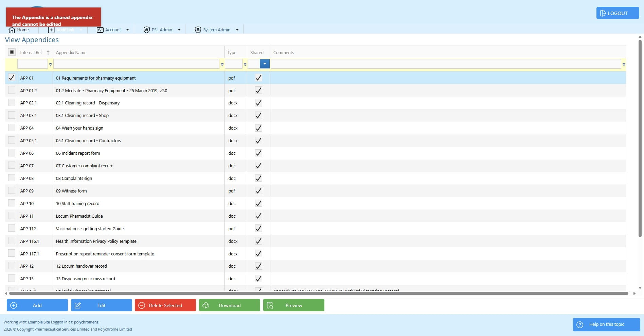Select the APP 01.2 row checkbox
The image size is (644, 336).
[x=12, y=90]
